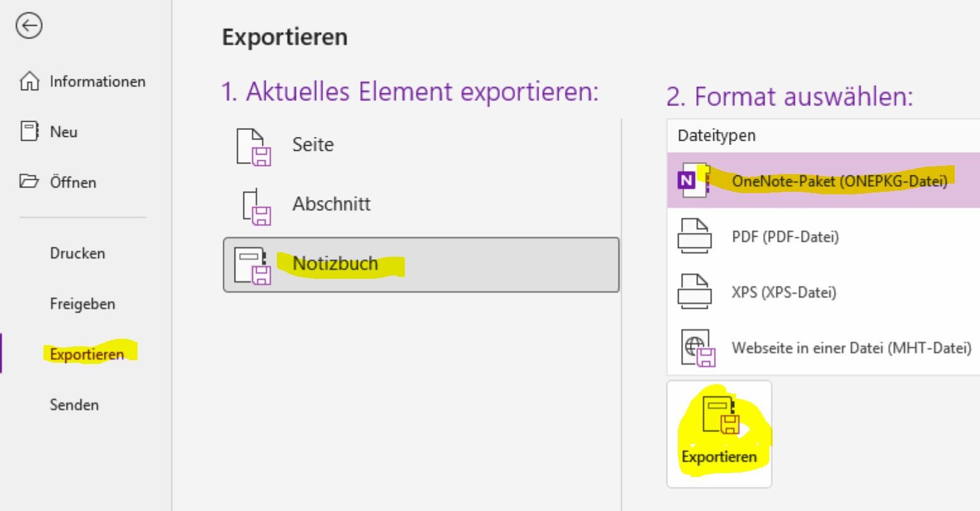Click the Abschnitt section export icon
This screenshot has height=511, width=980.
(257, 206)
